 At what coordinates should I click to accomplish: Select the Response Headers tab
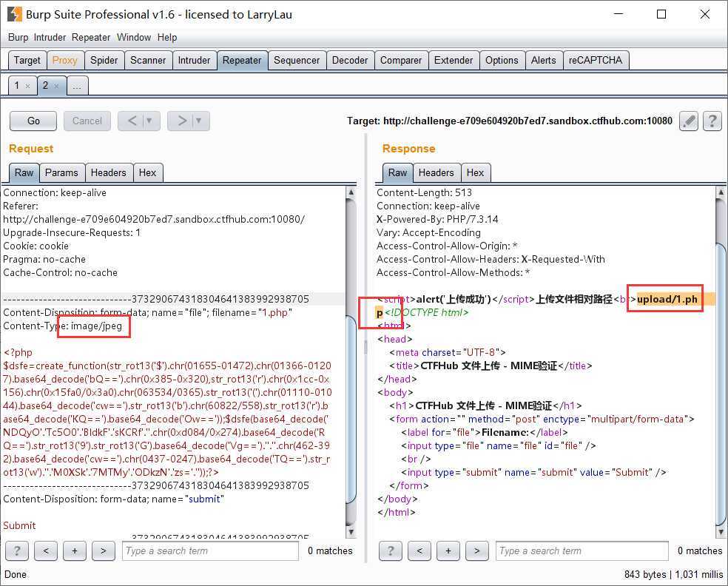(437, 172)
